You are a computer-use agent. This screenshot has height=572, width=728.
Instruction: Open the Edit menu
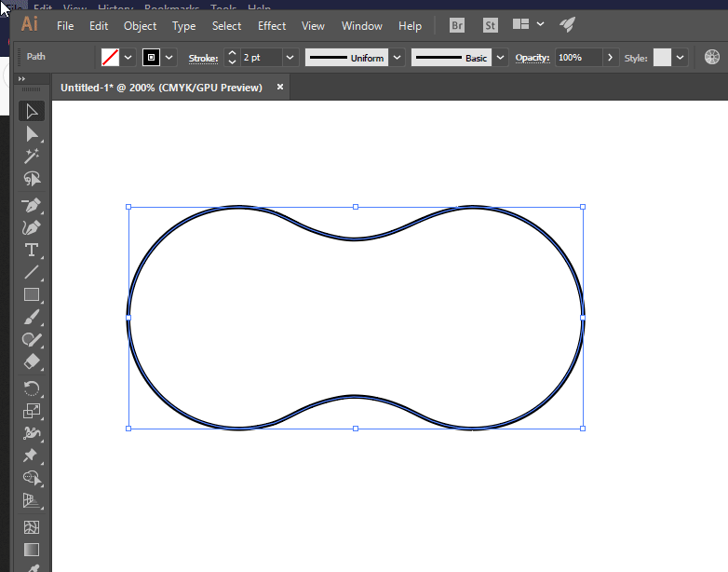point(99,26)
